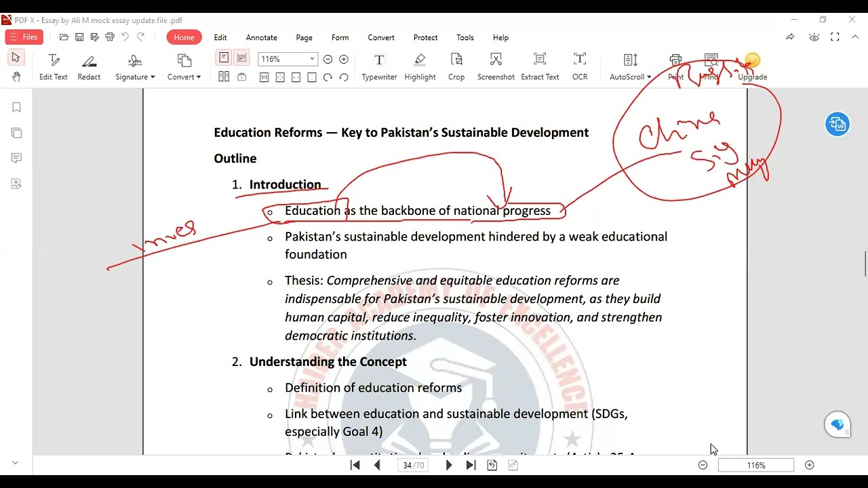This screenshot has width=868, height=488.
Task: Select the Hand pan tool
Action: (16, 77)
